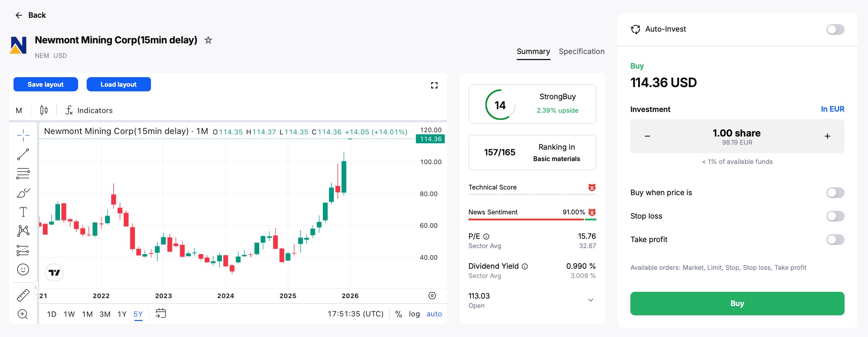Set chart range to 1Y
Image resolution: width=868 pixels, height=337 pixels.
click(122, 314)
